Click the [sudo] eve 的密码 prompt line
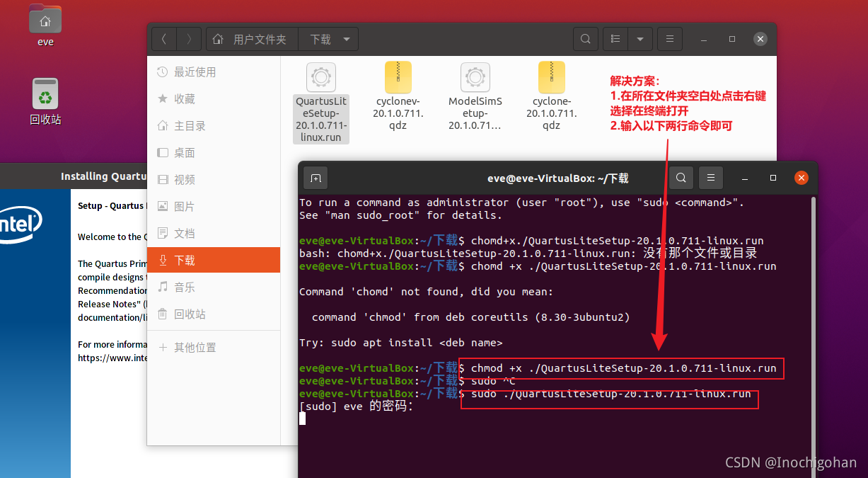The image size is (868, 478). click(x=356, y=406)
